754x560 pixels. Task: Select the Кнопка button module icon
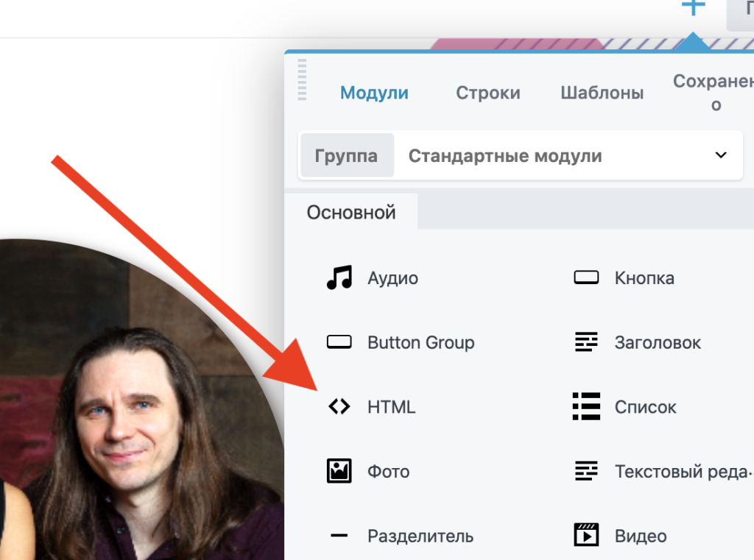click(x=586, y=278)
